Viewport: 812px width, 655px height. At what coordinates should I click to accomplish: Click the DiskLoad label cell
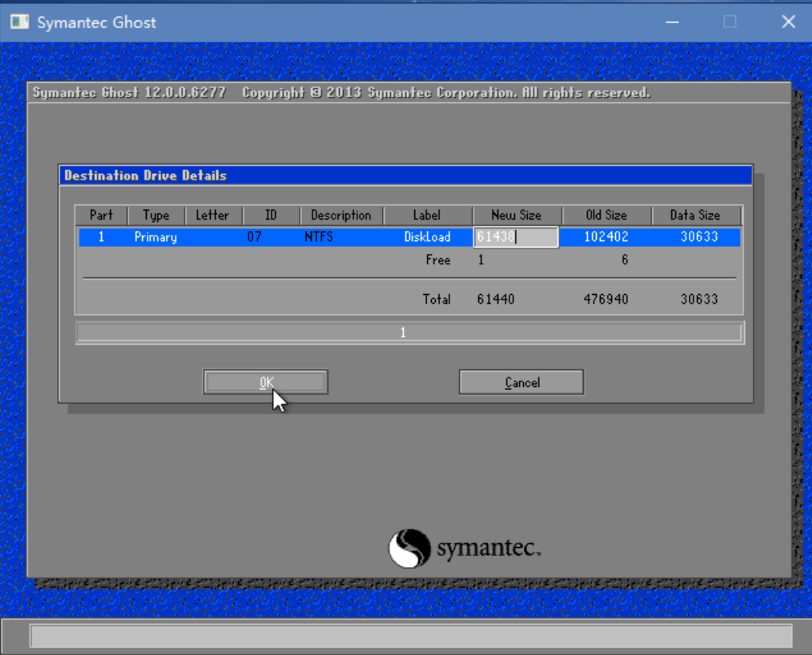pyautogui.click(x=427, y=237)
